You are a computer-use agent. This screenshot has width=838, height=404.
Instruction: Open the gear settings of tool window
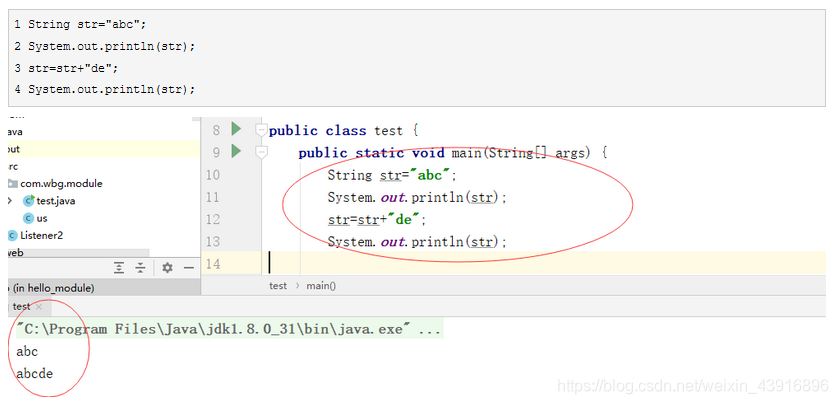coord(167,268)
